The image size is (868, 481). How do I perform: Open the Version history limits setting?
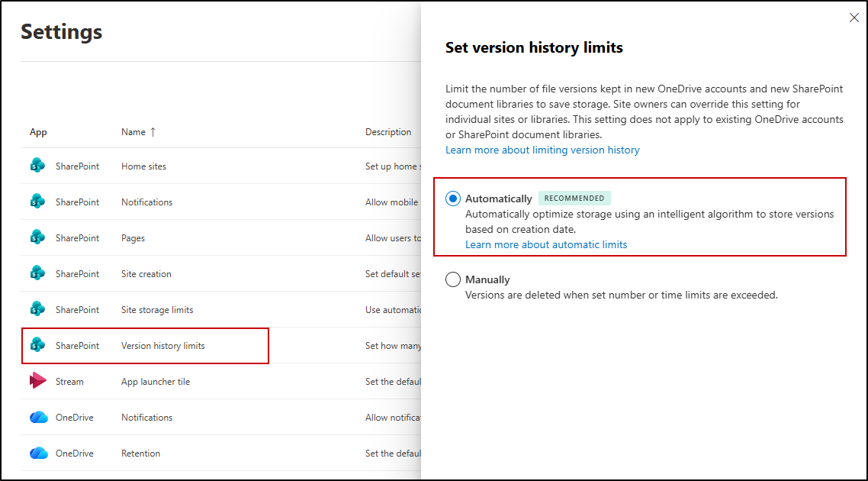click(162, 346)
